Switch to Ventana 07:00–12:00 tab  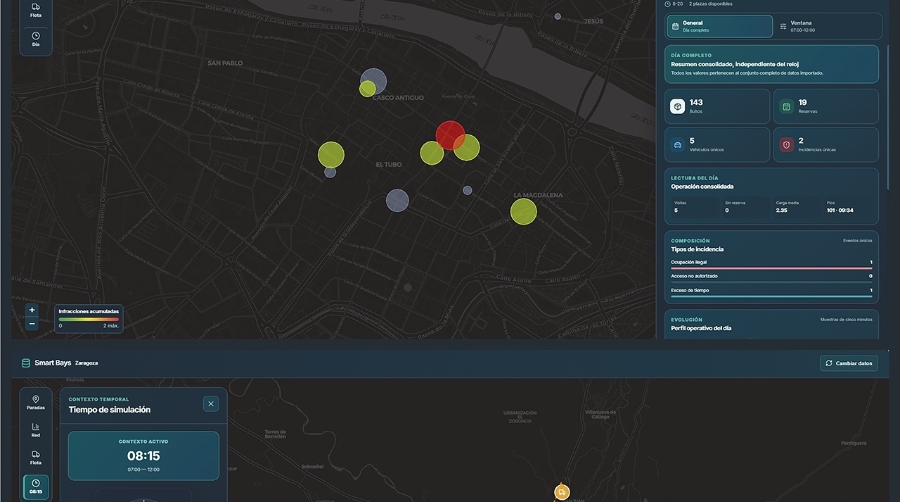click(827, 26)
